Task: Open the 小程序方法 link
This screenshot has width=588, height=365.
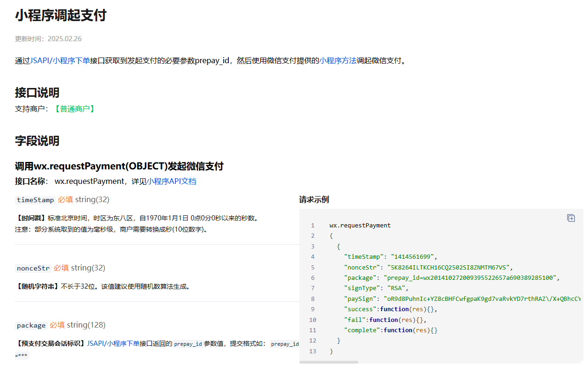Action: pyautogui.click(x=338, y=60)
